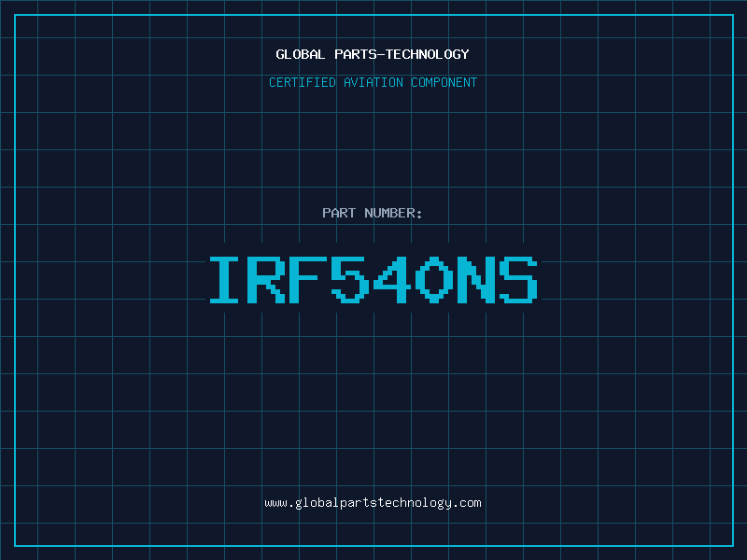Click the letter N in the part number

click(x=477, y=279)
